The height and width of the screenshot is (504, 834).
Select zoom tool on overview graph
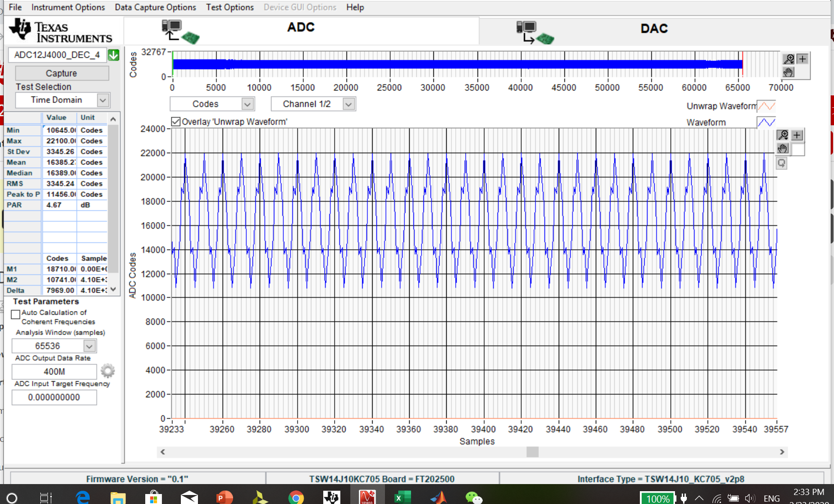tap(789, 59)
